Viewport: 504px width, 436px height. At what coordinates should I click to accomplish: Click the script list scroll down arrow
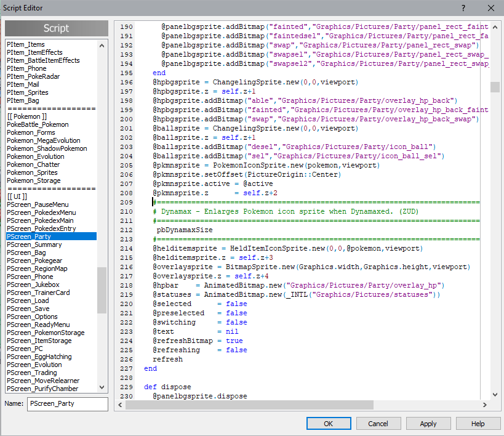pos(102,387)
